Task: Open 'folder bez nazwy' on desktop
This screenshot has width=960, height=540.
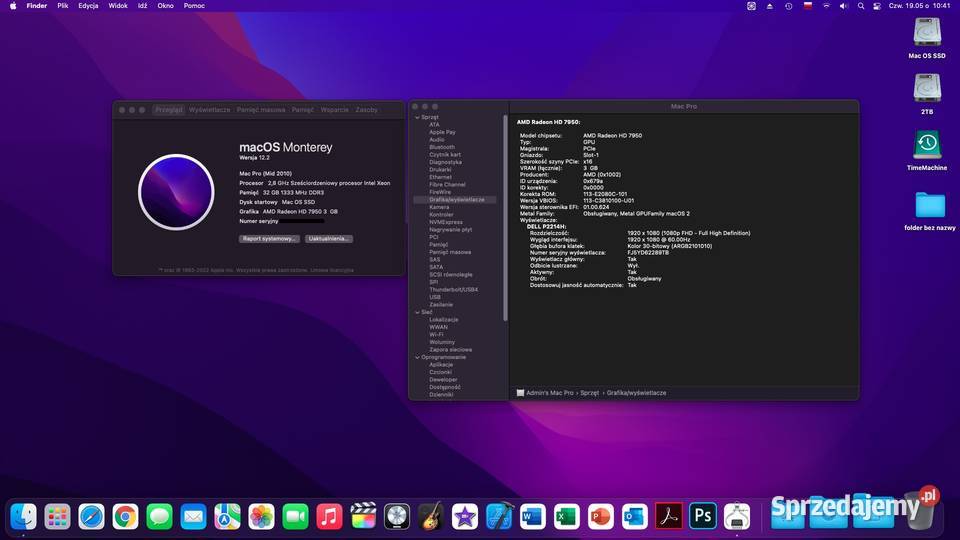Action: coord(929,211)
